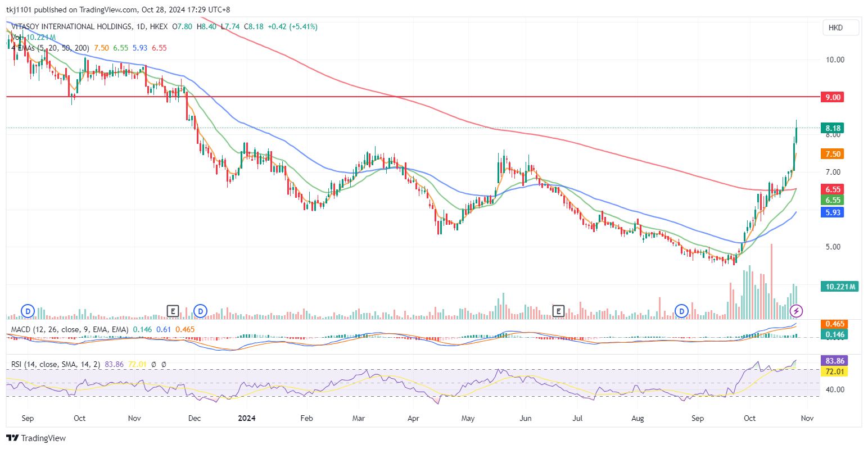The height and width of the screenshot is (449, 868).
Task: Click the HKEX exchange label
Action: coord(160,26)
